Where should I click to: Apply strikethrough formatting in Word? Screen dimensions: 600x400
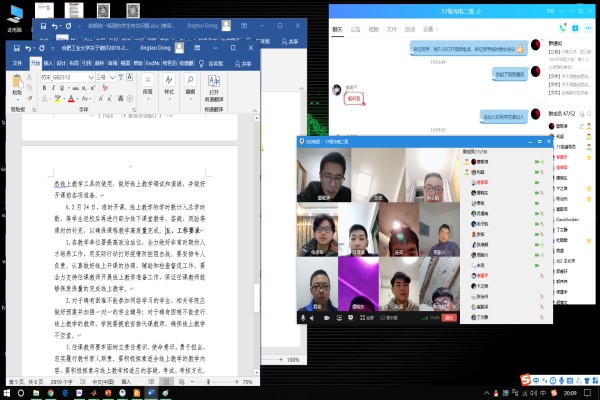(x=76, y=88)
